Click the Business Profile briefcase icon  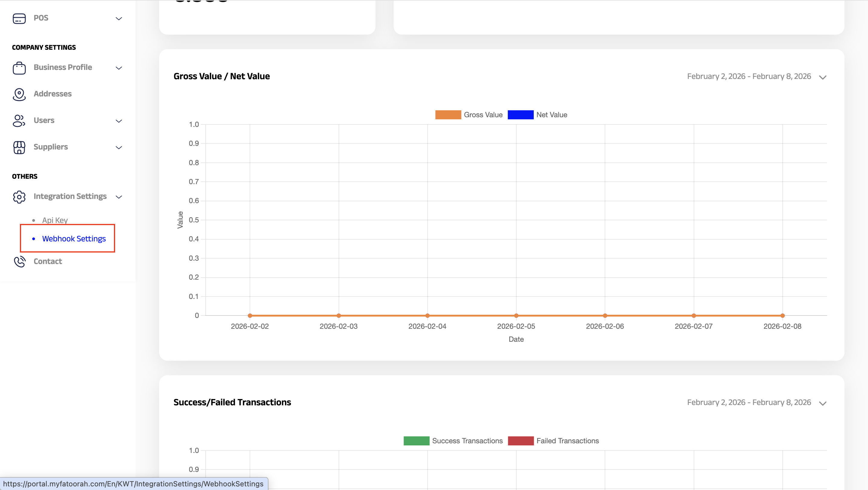(x=19, y=68)
